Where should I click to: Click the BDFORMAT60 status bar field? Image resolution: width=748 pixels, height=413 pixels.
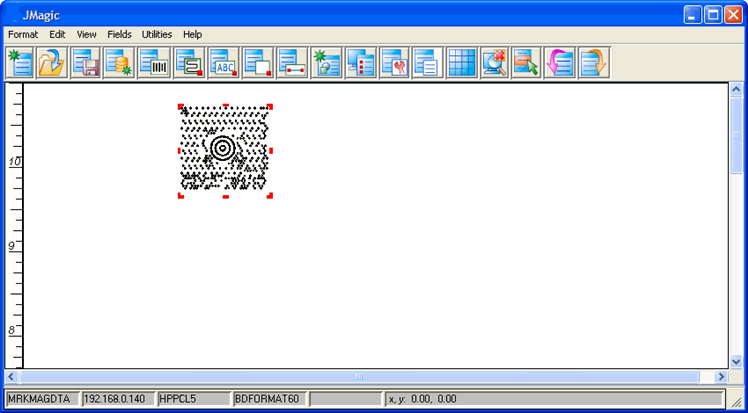268,399
